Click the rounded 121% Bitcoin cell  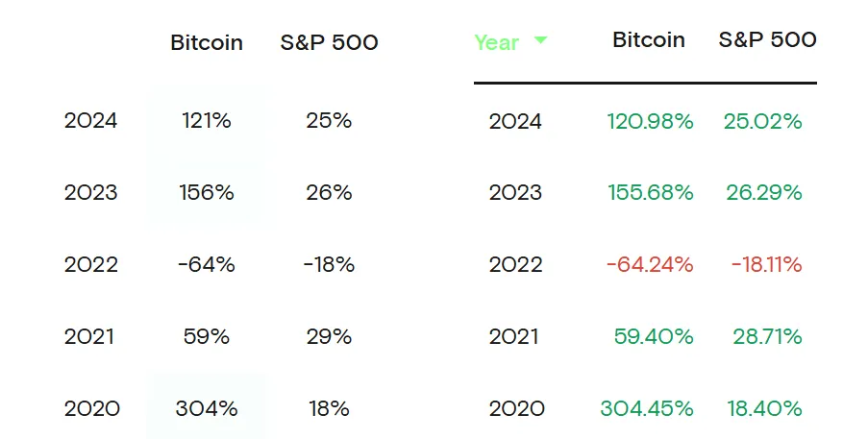[x=207, y=121]
